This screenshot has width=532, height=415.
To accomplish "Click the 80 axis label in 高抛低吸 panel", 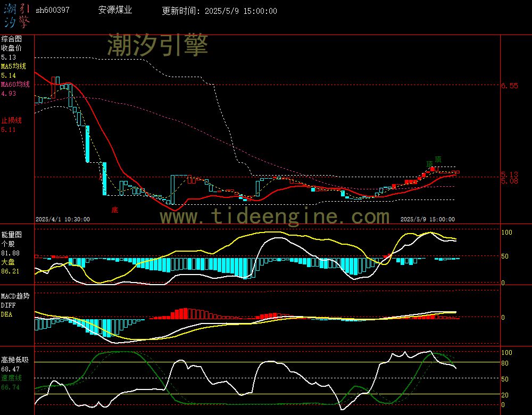I will click(x=505, y=363).
